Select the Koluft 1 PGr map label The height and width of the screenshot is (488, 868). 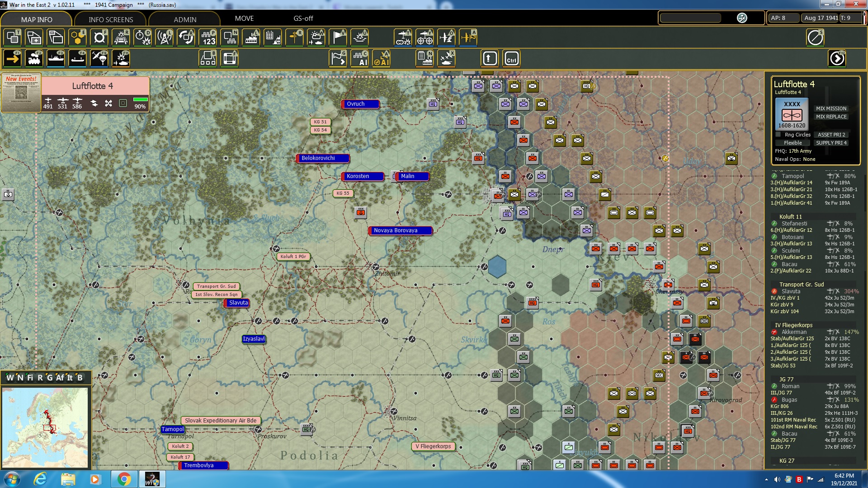point(293,257)
